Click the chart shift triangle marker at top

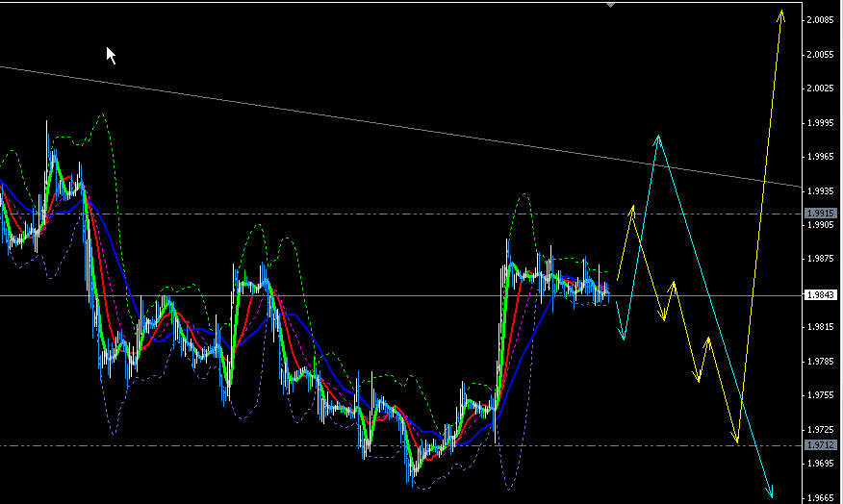pyautogui.click(x=610, y=5)
